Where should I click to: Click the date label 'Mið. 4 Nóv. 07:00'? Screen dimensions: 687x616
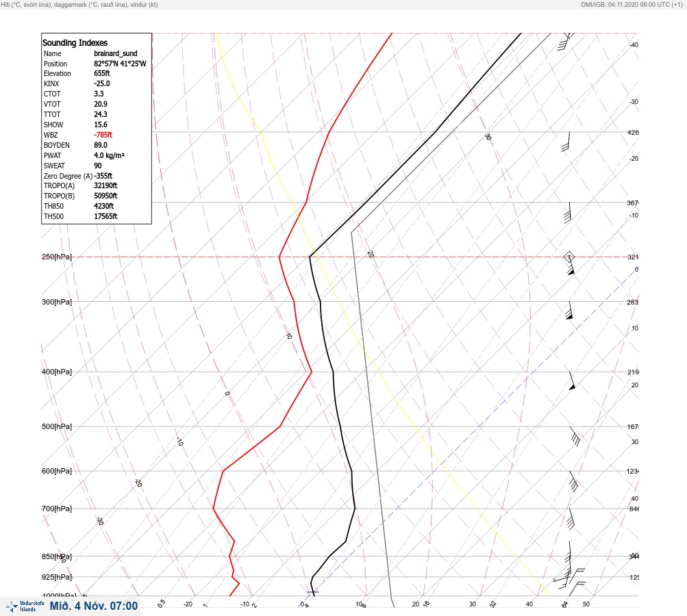(x=94, y=606)
